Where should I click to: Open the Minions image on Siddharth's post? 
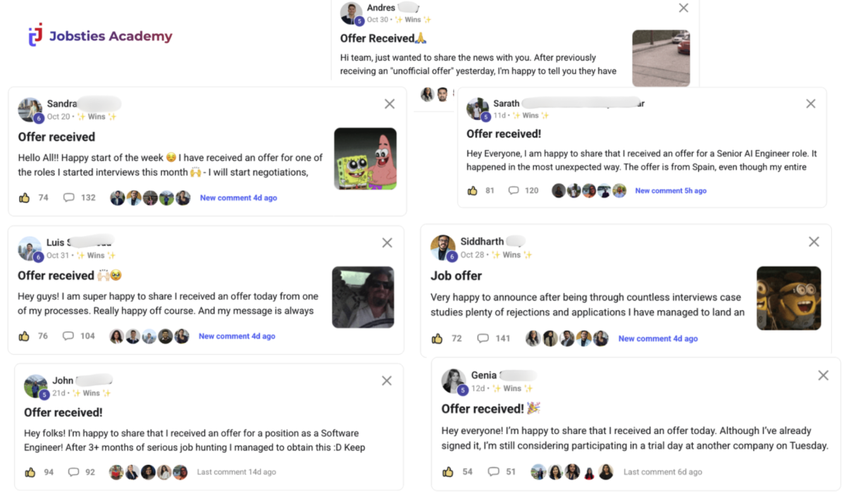[x=788, y=298]
